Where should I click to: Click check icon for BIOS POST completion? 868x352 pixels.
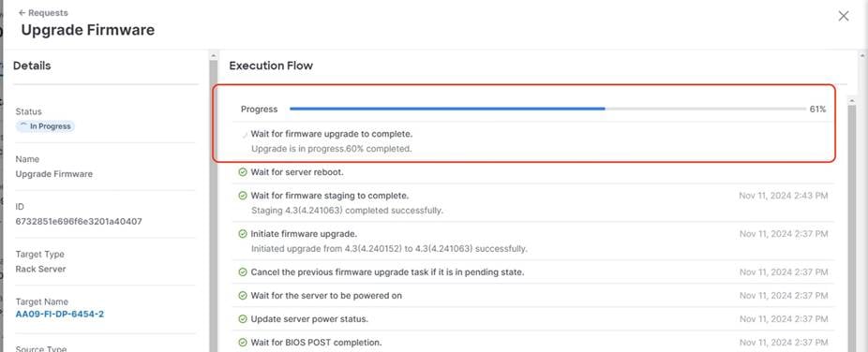click(x=243, y=343)
